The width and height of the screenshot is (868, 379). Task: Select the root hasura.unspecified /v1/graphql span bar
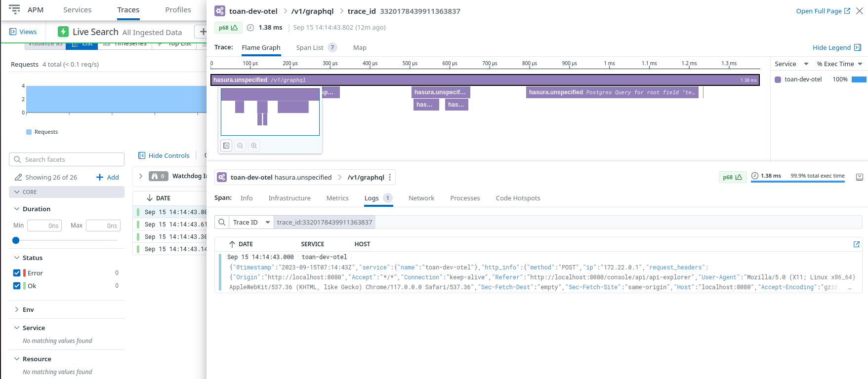click(x=485, y=80)
